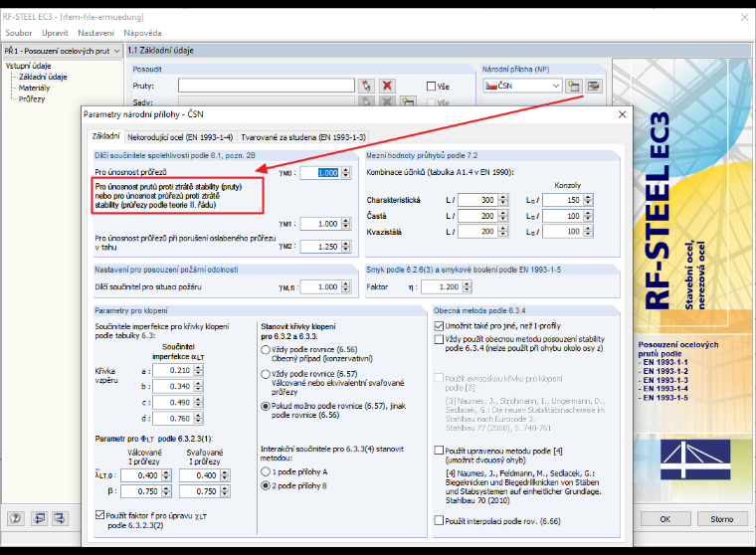
Task: Click the Kvazistálá L/ field showing 200
Action: coord(478,232)
